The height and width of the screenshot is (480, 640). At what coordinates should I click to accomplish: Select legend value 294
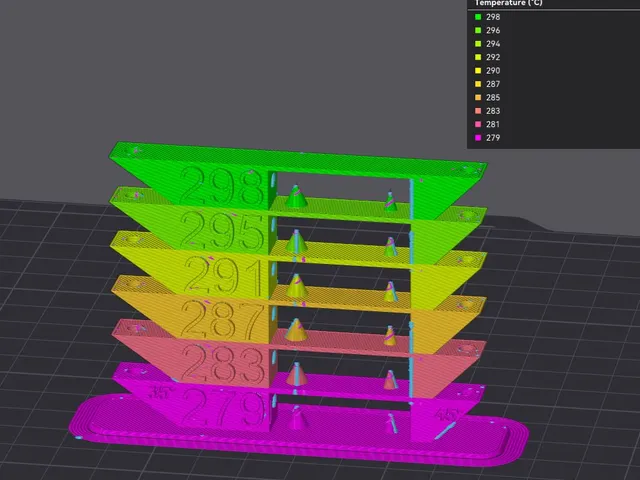coord(493,44)
